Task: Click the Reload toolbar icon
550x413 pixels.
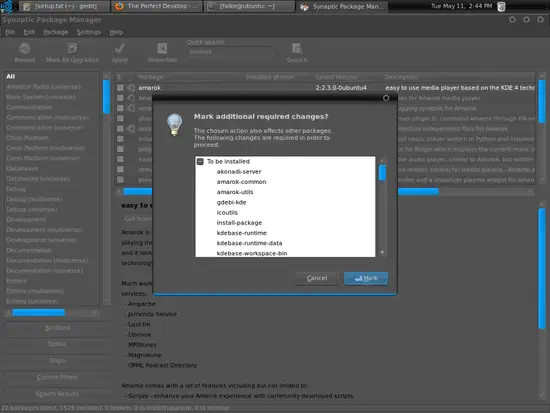Action: coord(25,48)
